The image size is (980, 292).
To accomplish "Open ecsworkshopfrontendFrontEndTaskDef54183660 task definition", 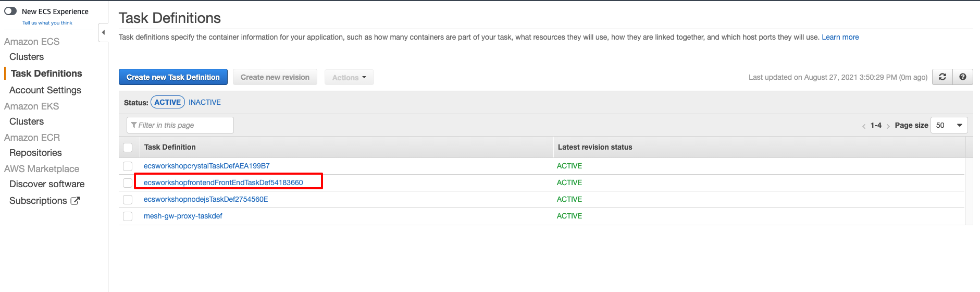I will 224,182.
